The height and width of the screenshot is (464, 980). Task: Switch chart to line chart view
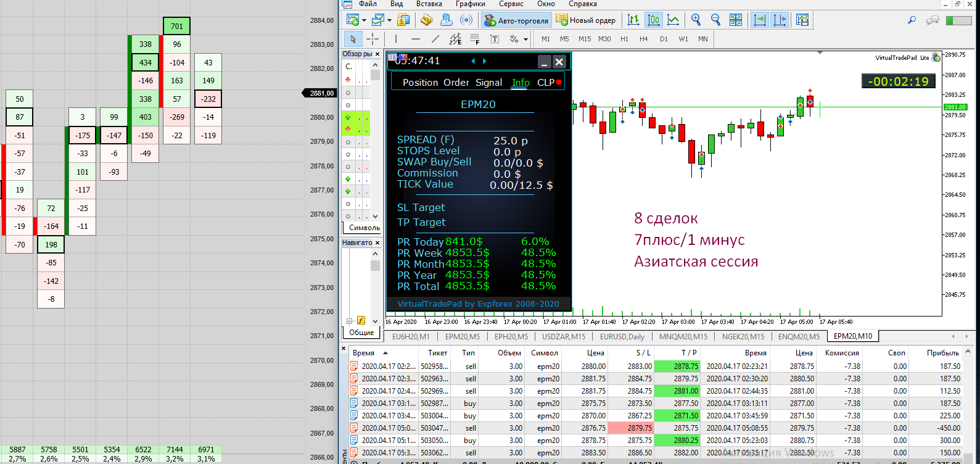pyautogui.click(x=673, y=20)
